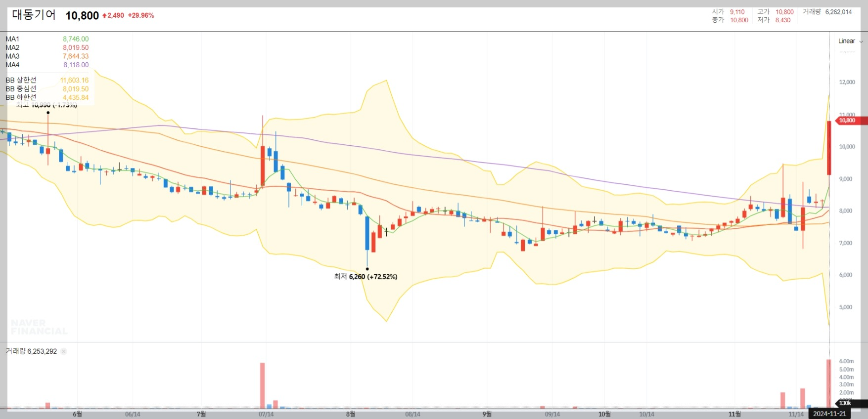Click the 종가 10,800 closing price
Viewport: 868px width, 419px height.
pos(730,20)
